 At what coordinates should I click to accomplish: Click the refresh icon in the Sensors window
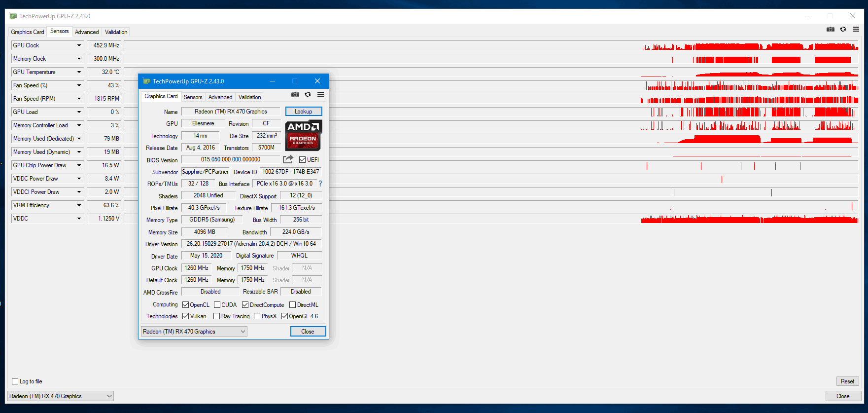(x=843, y=29)
